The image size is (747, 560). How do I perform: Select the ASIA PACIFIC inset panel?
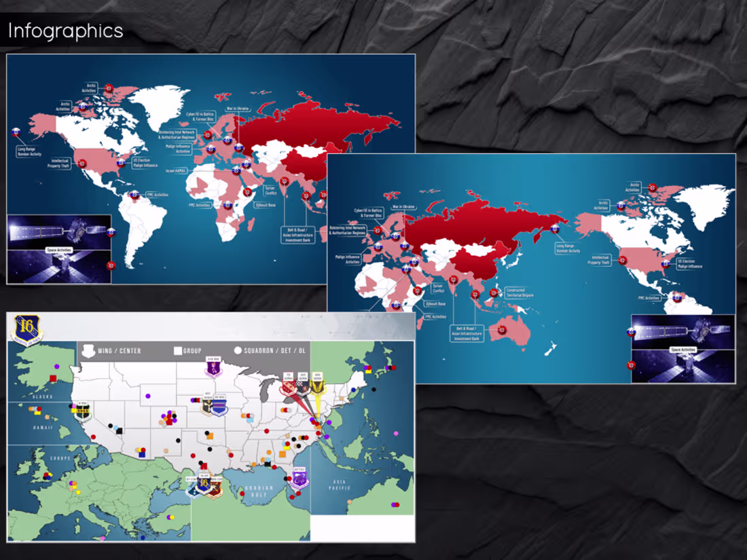coord(340,483)
